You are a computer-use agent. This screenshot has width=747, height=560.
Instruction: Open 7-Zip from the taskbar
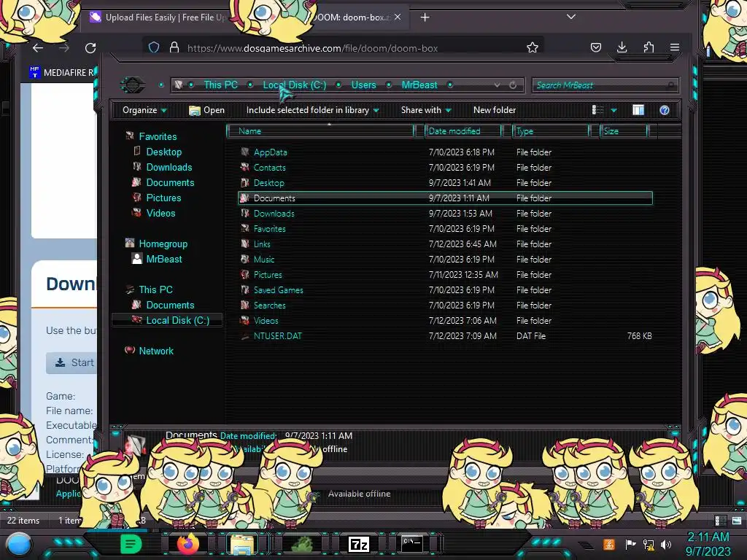359,544
